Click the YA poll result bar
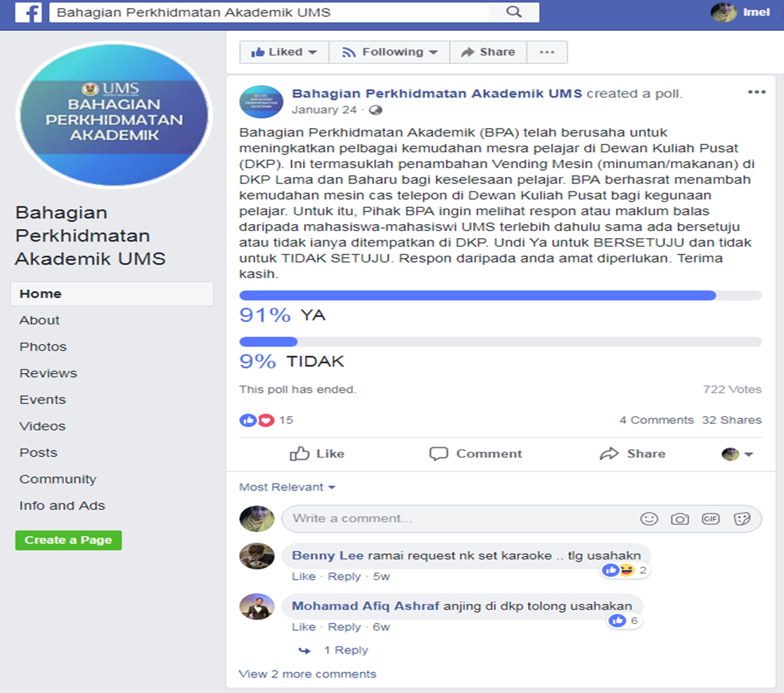Image resolution: width=784 pixels, height=693 pixels. [500, 296]
